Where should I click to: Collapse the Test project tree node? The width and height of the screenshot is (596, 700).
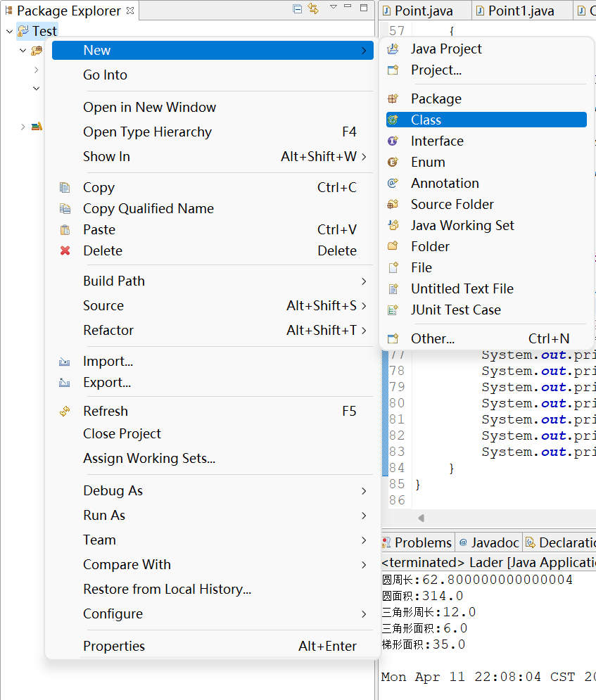click(x=9, y=32)
